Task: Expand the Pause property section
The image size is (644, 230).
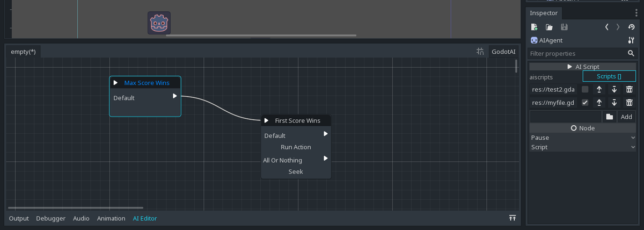Action: tap(583, 138)
